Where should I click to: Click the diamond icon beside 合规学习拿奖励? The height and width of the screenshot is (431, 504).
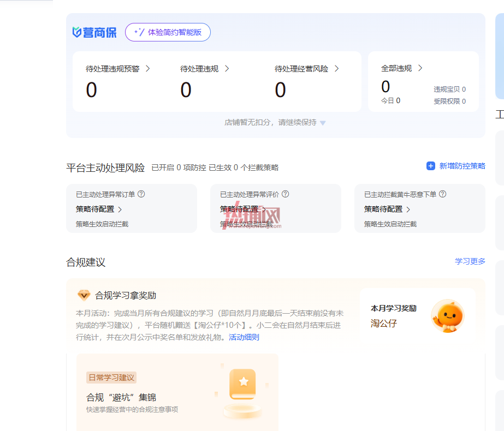[x=84, y=295]
